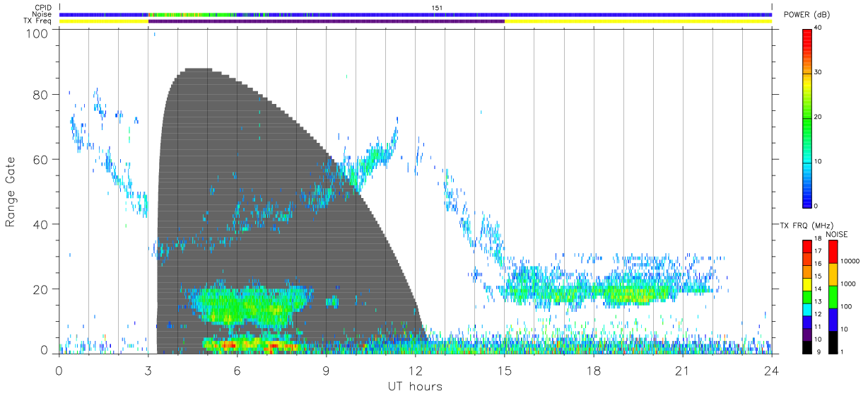The image size is (868, 401).
Task: Click the 10000 tick in NOISE legend
Action: [851, 261]
